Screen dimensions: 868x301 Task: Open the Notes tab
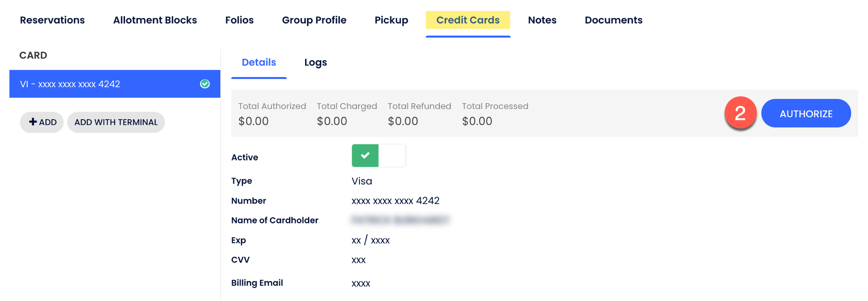tap(542, 20)
